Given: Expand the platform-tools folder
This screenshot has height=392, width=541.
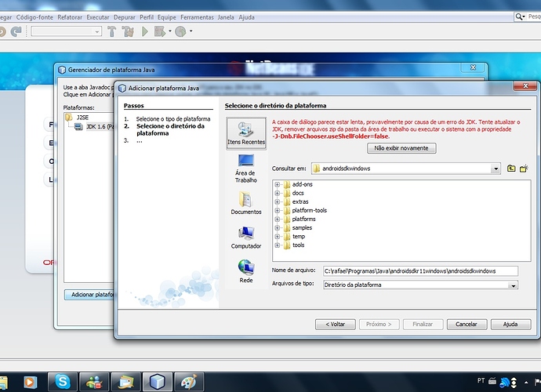Looking at the screenshot, I should [277, 210].
